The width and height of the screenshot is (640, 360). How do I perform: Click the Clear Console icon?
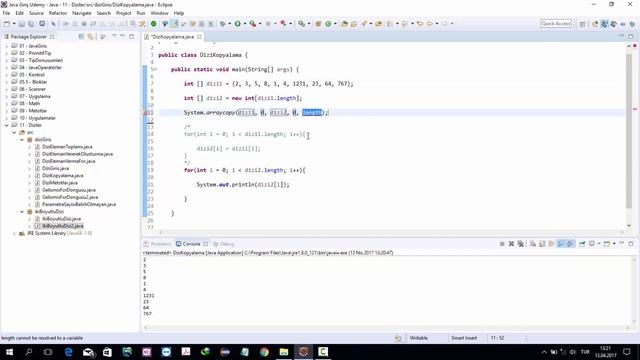point(533,244)
